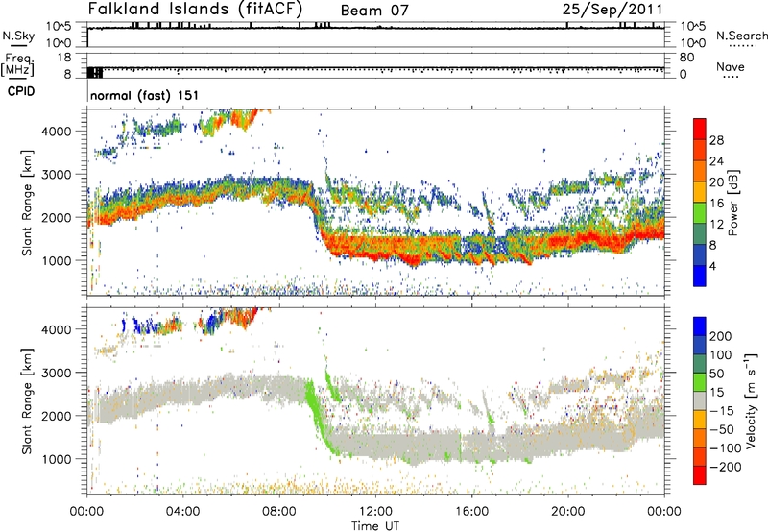Click the red segment of power color bar

[x=700, y=129]
